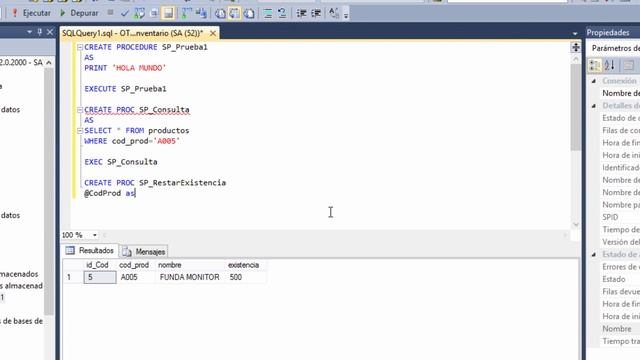Collapse the CREATE PROC SP_Consulta block

point(80,110)
